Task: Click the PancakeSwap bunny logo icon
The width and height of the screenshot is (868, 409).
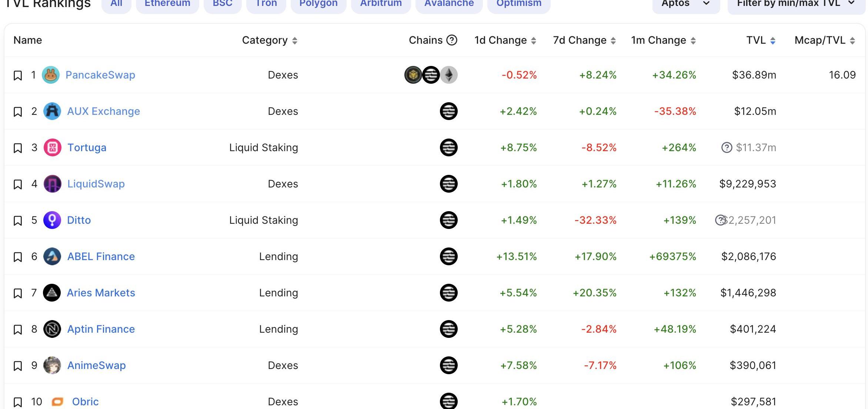Action: tap(51, 75)
